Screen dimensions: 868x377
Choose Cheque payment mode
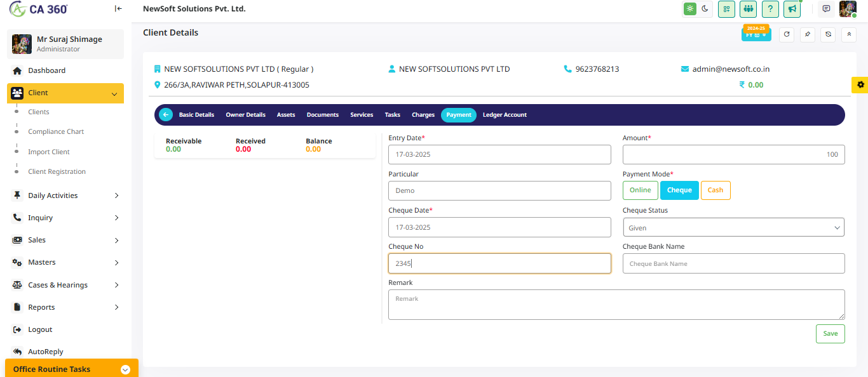point(679,190)
